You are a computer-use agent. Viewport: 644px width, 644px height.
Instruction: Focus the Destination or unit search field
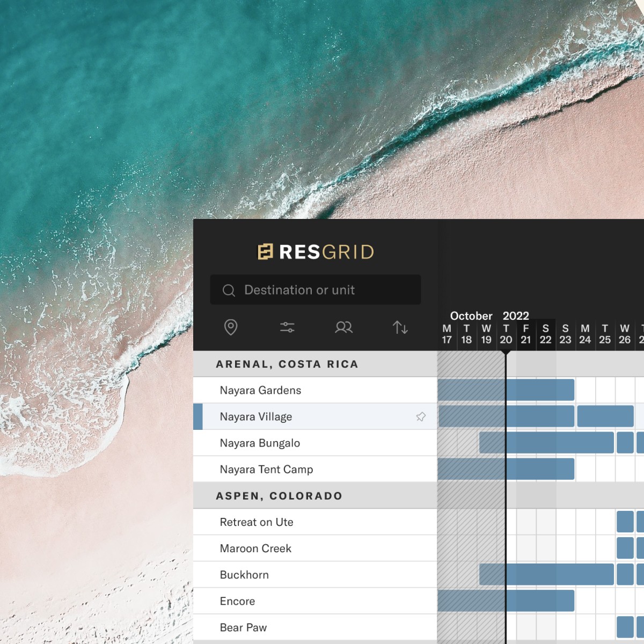click(316, 290)
